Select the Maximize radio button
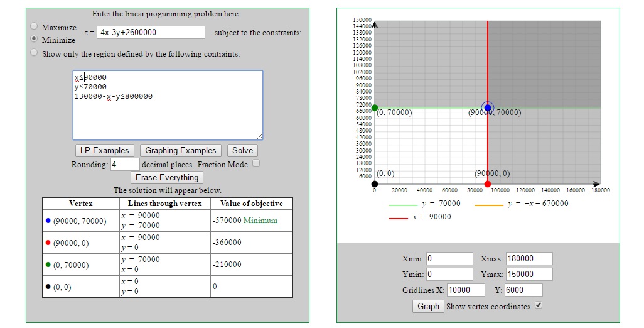Screen dimensions: 644x328 point(34,26)
